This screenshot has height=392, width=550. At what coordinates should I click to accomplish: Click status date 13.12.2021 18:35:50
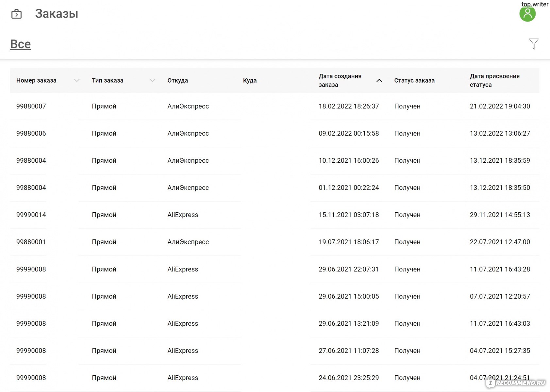[500, 188]
